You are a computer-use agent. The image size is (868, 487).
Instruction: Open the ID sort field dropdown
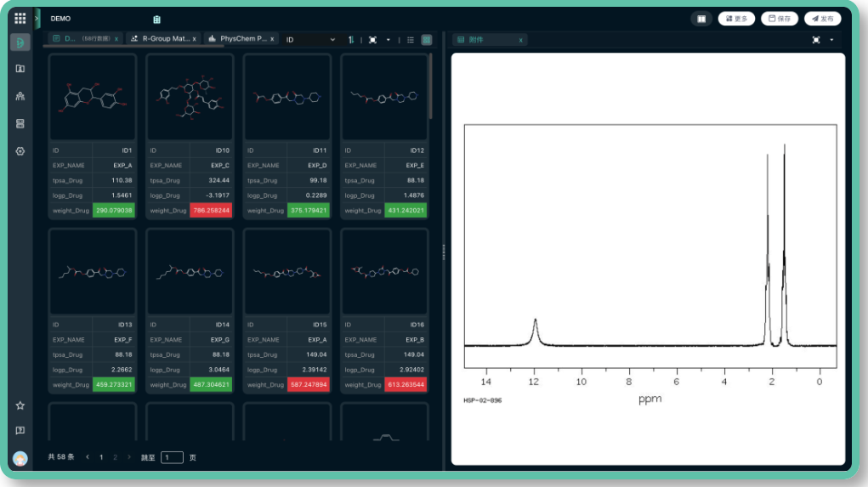(309, 39)
